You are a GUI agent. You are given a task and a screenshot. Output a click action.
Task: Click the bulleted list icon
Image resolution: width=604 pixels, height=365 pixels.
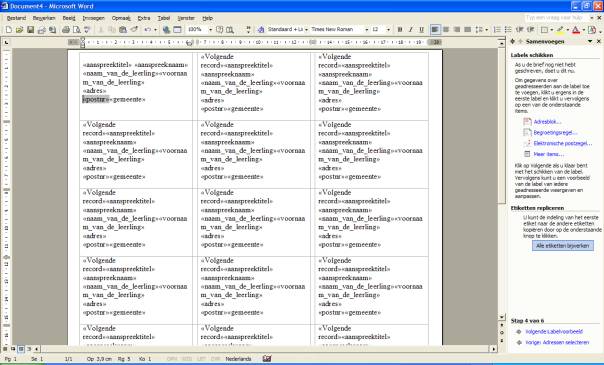pyautogui.click(x=508, y=30)
